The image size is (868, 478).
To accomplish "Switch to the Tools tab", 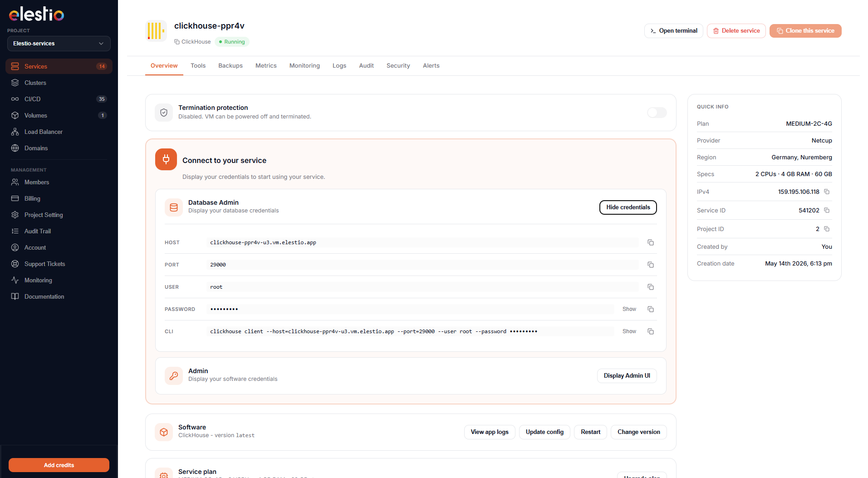I will tap(198, 66).
